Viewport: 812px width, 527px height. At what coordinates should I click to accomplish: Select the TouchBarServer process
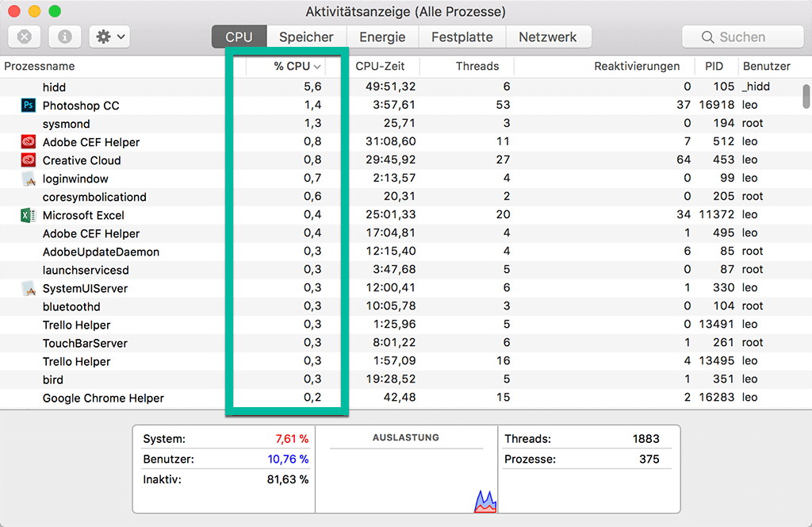[x=85, y=343]
